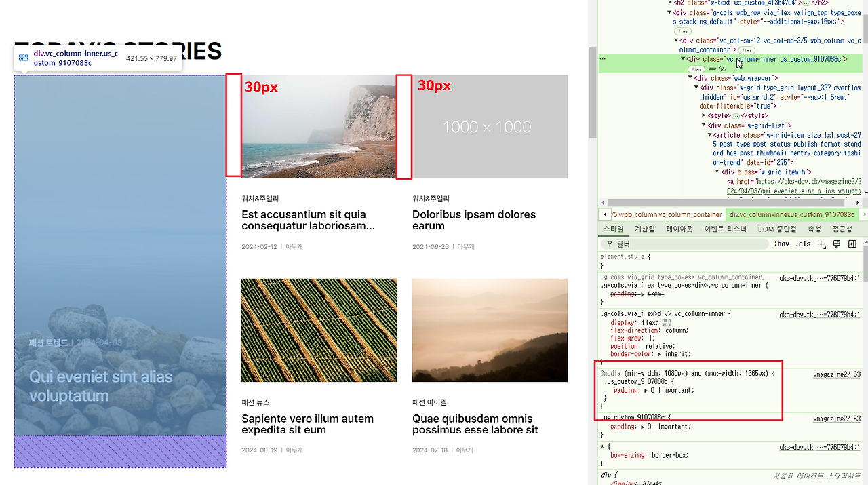Switch to the 스타일 tab
868x485 pixels.
point(613,229)
